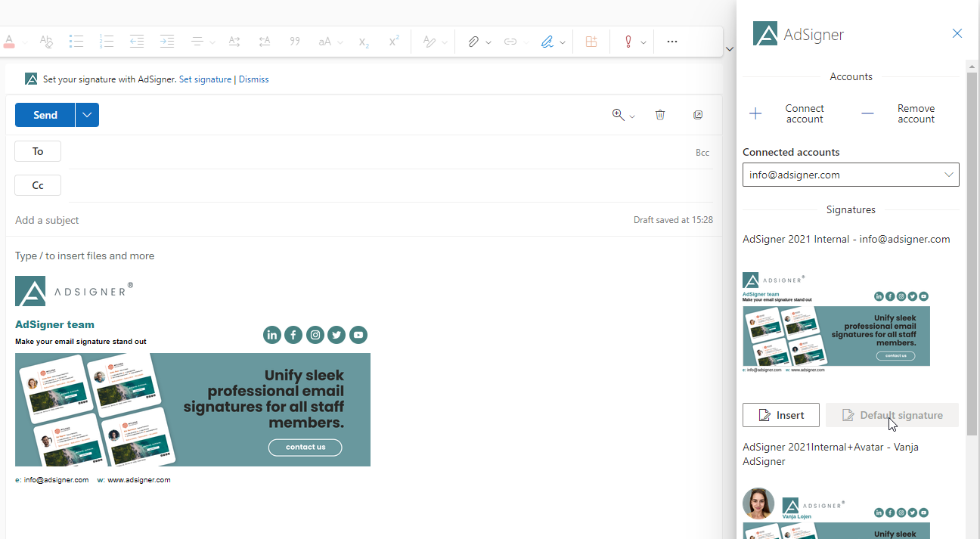Viewport: 980px width, 539px height.
Task: Click Connect account in AdSigner panel
Action: click(787, 113)
